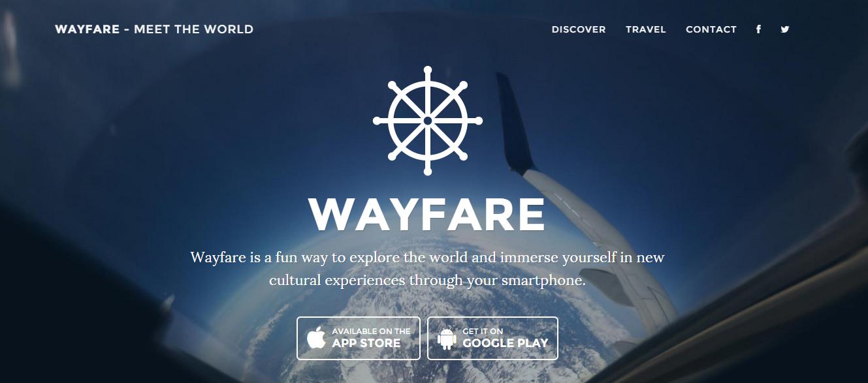
Task: Click the large WAYFARE heading
Action: 427,214
